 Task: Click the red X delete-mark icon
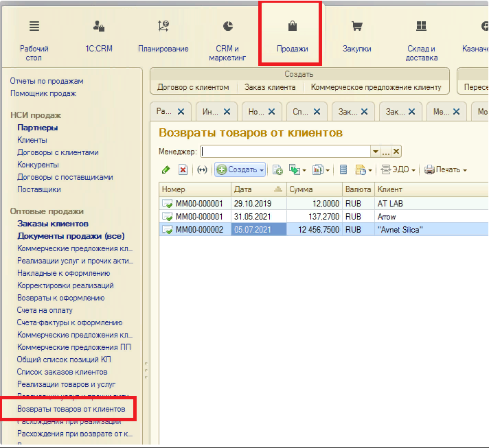click(x=183, y=169)
